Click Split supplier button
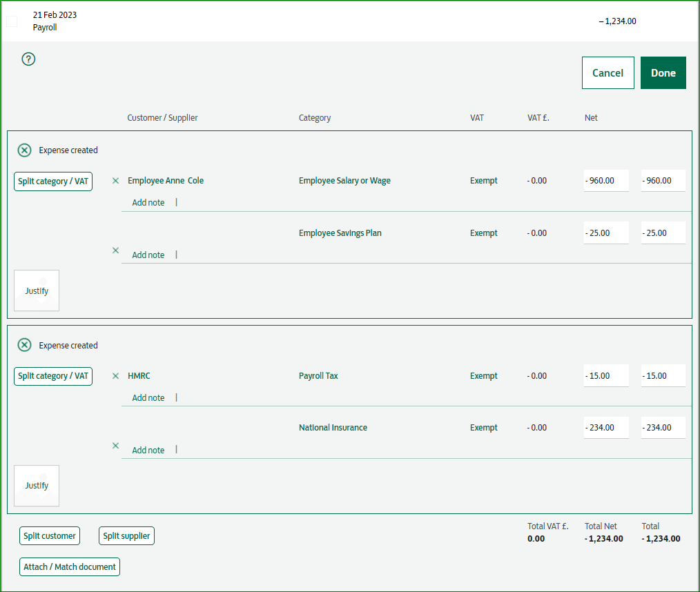700x592 pixels. click(126, 536)
